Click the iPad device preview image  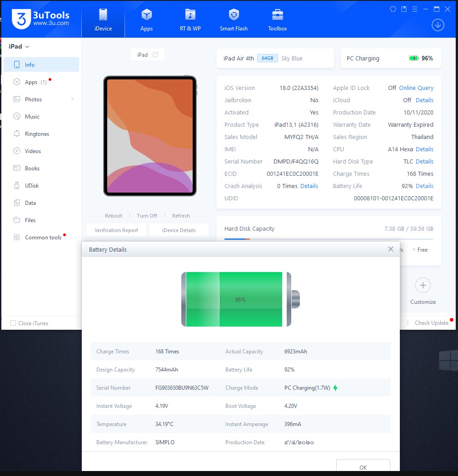[x=150, y=136]
